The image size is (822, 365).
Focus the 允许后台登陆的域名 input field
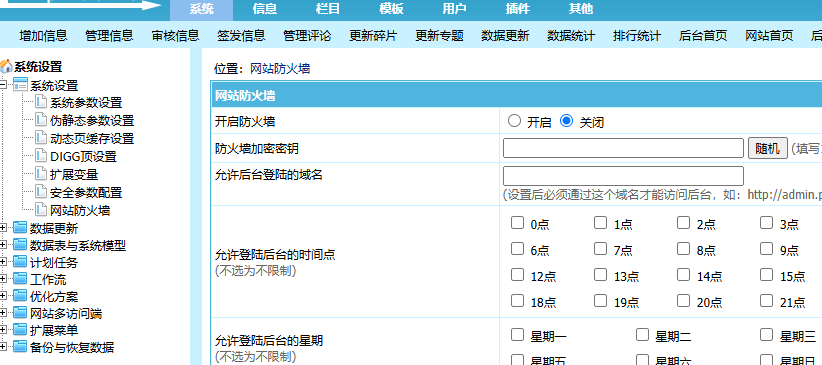[623, 176]
